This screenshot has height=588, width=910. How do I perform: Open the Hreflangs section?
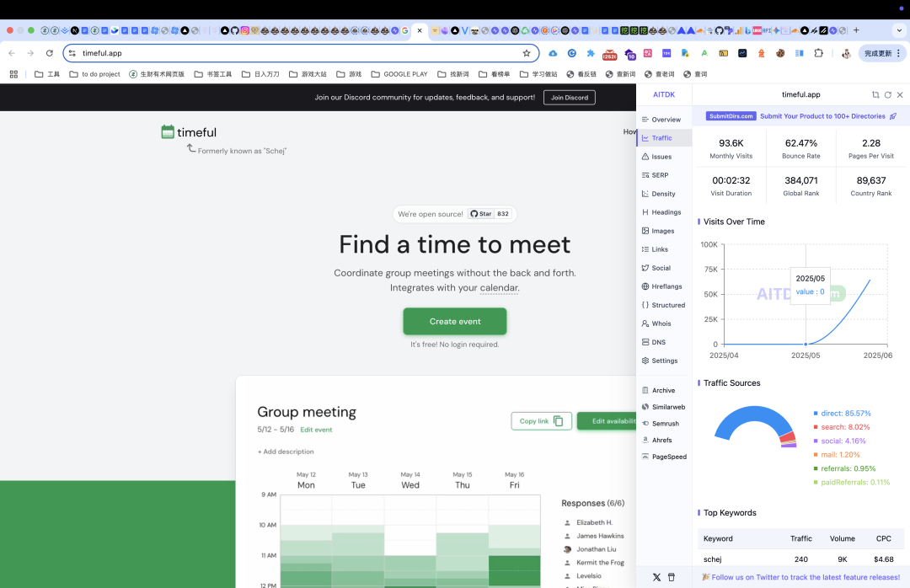point(664,286)
